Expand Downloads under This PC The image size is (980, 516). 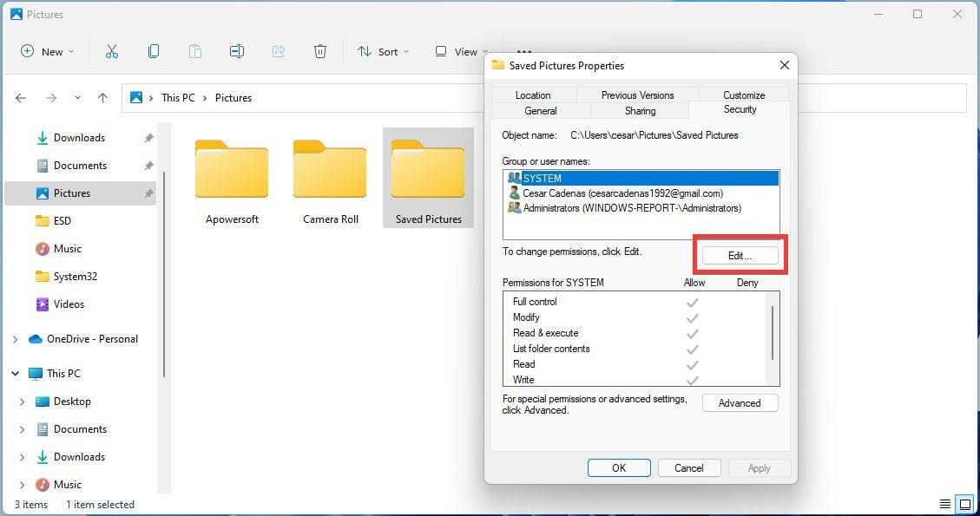[22, 457]
